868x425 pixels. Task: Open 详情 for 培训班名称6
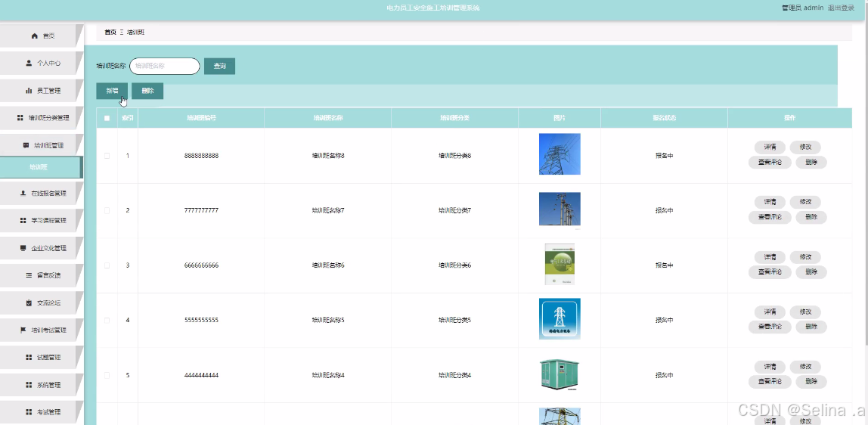pyautogui.click(x=770, y=257)
